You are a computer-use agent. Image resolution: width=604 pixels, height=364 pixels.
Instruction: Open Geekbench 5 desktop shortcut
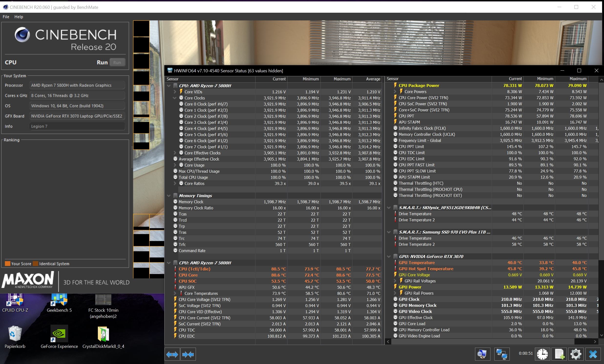[59, 303]
